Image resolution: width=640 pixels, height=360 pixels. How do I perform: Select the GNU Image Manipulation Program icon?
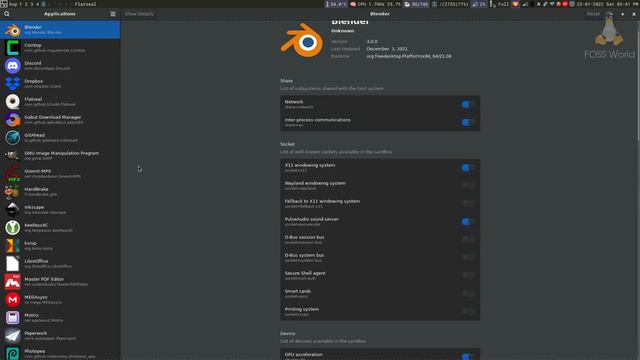pos(13,156)
